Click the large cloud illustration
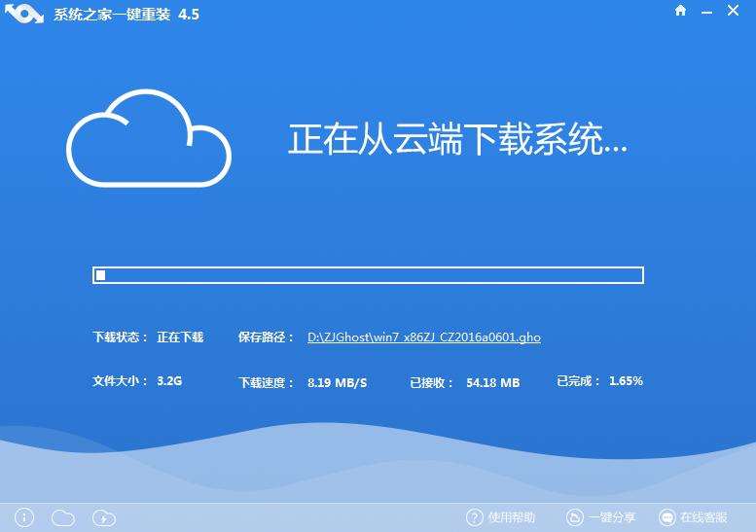This screenshot has width=756, height=532. pyautogui.click(x=148, y=139)
